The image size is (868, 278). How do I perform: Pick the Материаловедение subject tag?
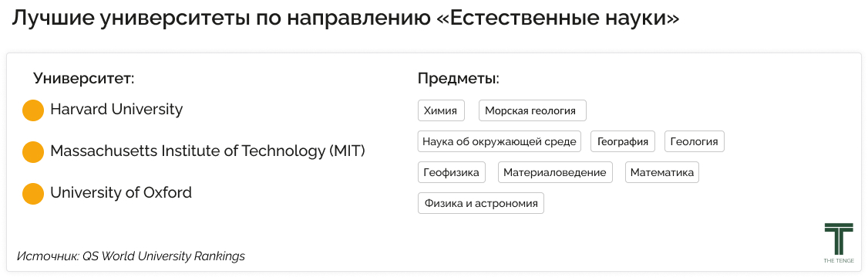click(555, 172)
